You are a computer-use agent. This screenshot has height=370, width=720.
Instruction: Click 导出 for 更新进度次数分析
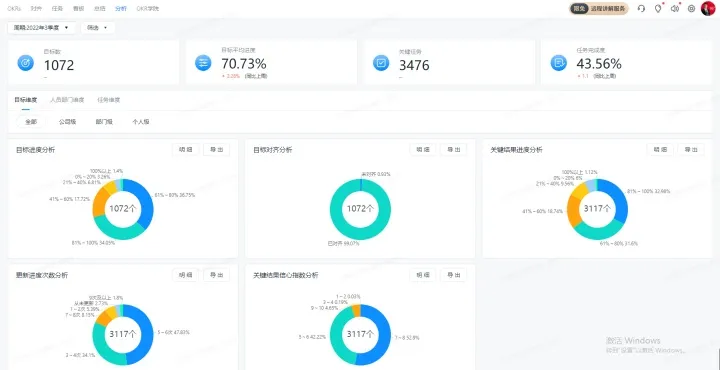pyautogui.click(x=217, y=275)
